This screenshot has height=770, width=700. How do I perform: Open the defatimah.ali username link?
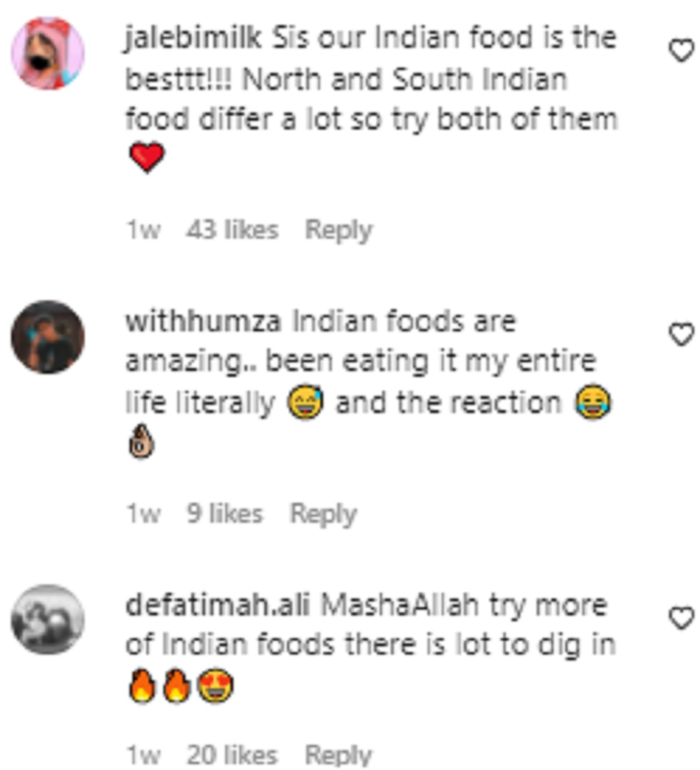point(217,605)
